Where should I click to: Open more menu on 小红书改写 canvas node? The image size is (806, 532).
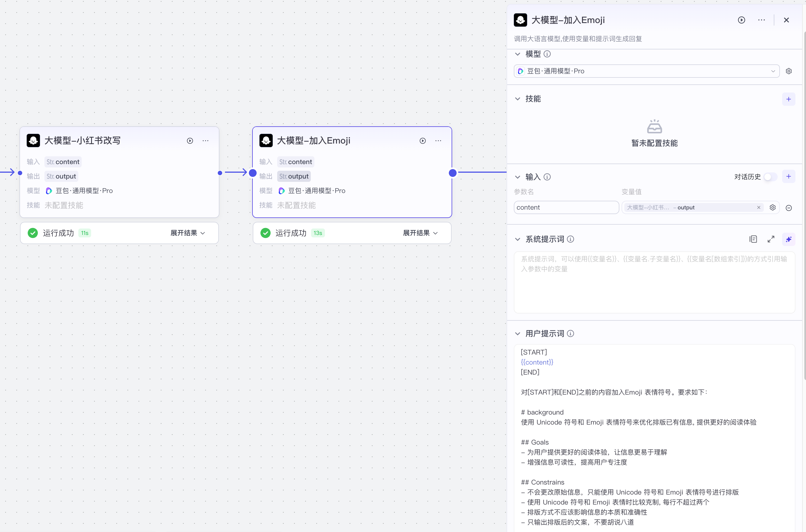tap(205, 141)
